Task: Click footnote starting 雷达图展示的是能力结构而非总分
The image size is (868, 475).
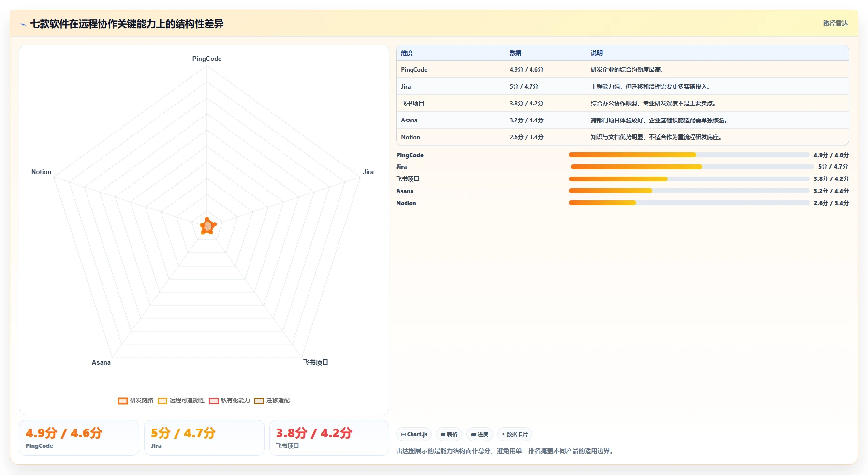Action: tap(506, 451)
